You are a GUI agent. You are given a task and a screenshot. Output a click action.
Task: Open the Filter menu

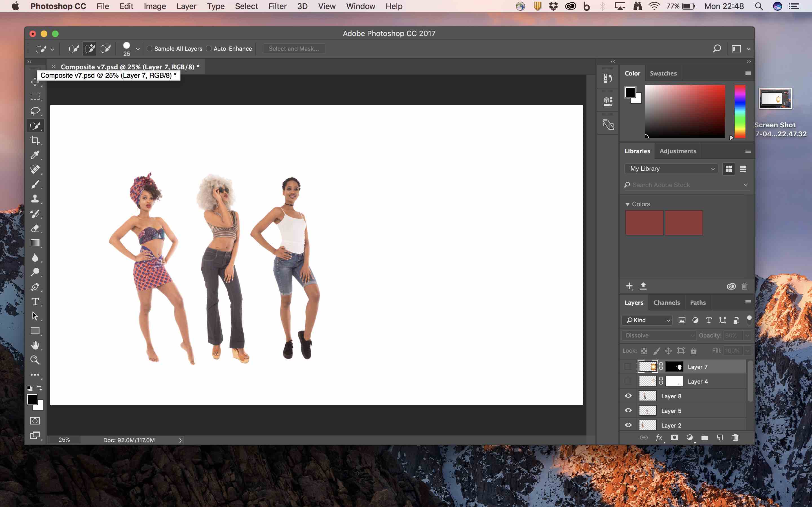(277, 6)
